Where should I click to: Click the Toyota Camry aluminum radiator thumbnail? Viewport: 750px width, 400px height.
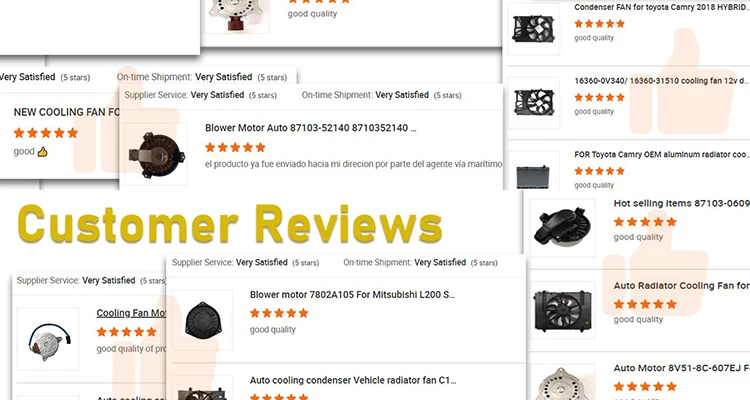point(533,171)
